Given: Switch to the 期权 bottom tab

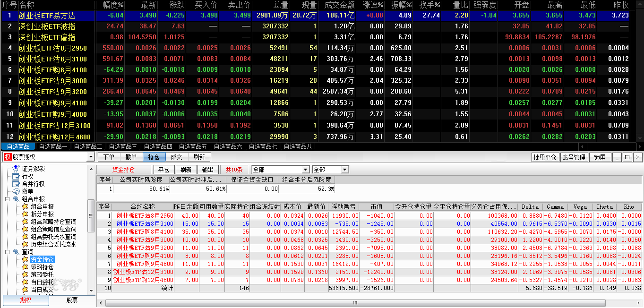Looking at the screenshot, I should tap(26, 300).
